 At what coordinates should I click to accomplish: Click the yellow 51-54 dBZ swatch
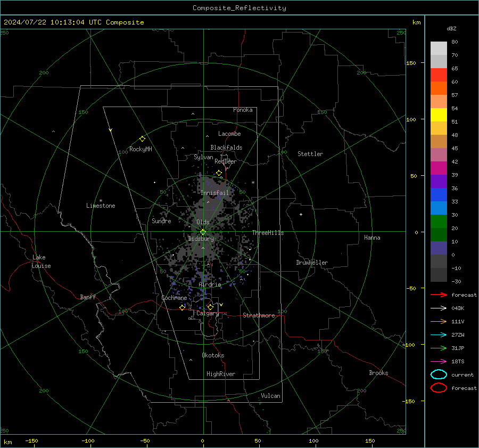click(x=439, y=115)
